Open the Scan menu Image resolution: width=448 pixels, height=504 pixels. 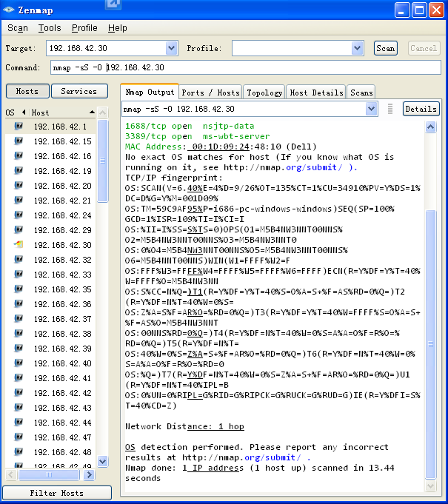[18, 28]
